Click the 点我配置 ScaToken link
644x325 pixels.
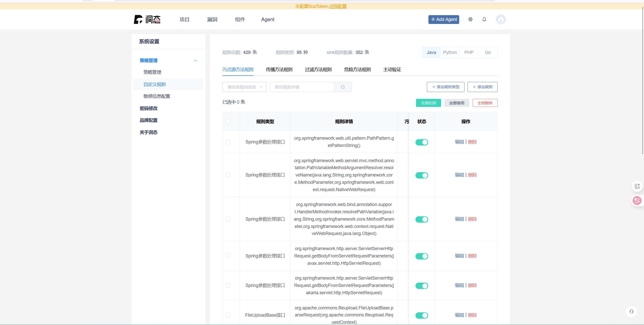(338, 6)
